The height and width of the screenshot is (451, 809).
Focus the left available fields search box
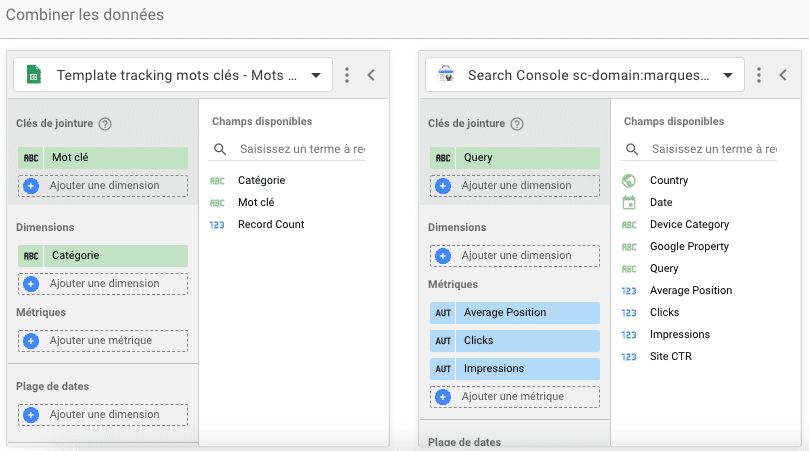tap(300, 149)
